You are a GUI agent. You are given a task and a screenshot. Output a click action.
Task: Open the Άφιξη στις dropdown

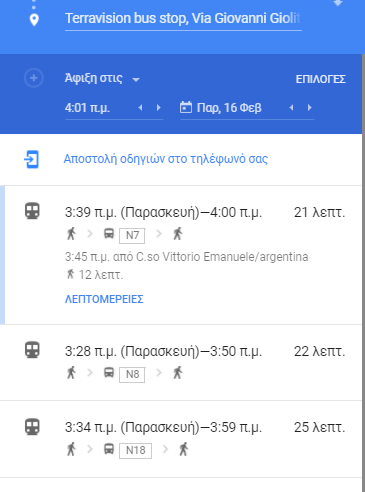[x=102, y=79]
